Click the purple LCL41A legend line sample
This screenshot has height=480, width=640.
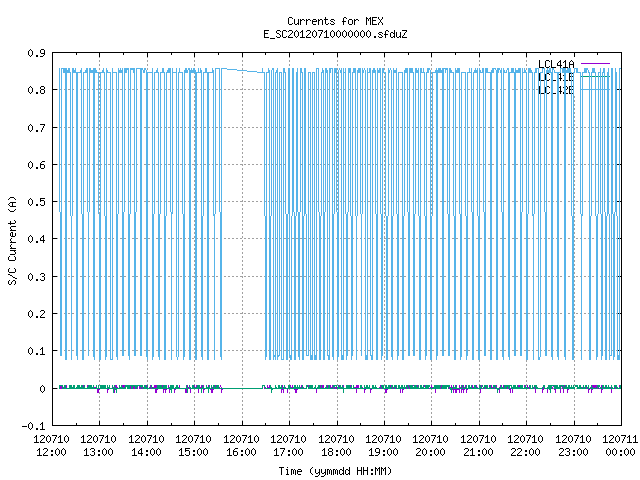pyautogui.click(x=595, y=64)
